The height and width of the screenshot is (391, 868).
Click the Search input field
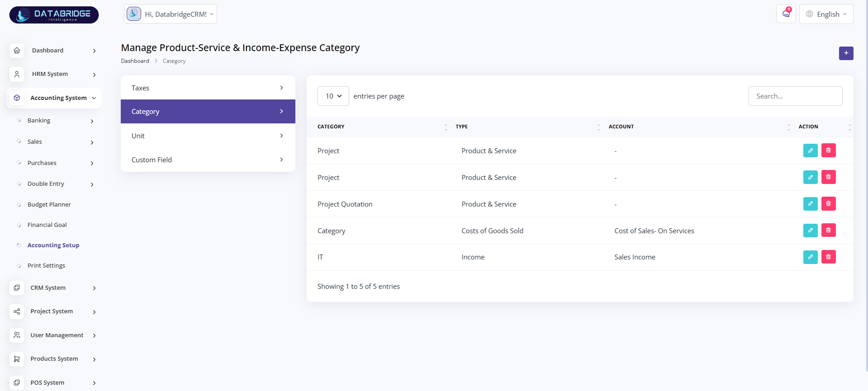[795, 96]
